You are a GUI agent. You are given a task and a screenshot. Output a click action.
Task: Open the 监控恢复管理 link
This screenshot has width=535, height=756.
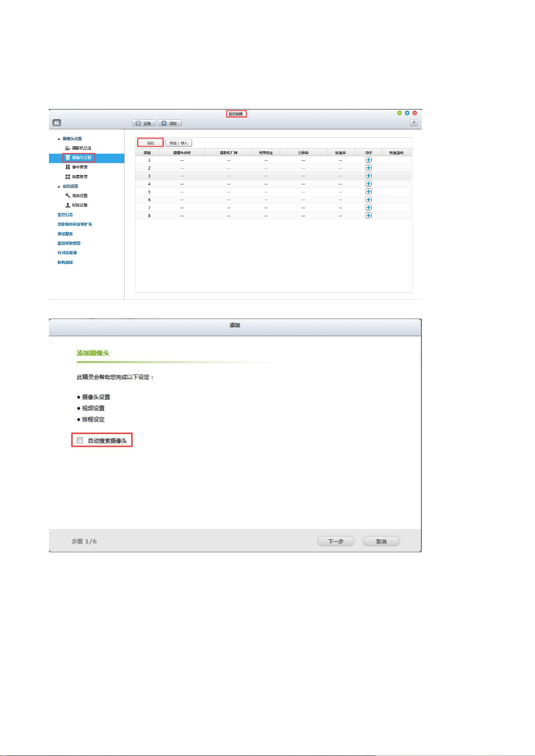(69, 243)
